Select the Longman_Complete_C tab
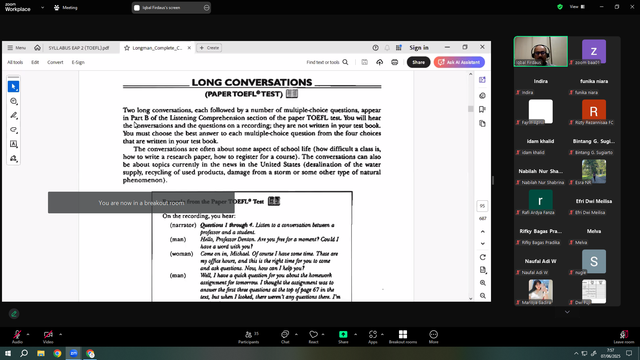 (x=157, y=48)
